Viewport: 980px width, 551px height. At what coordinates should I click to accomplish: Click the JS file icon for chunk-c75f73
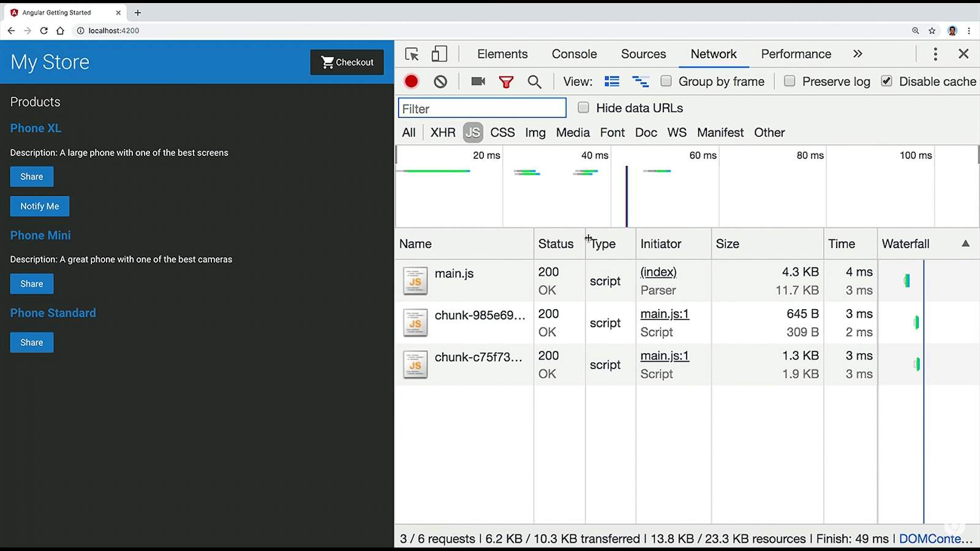[x=415, y=364]
